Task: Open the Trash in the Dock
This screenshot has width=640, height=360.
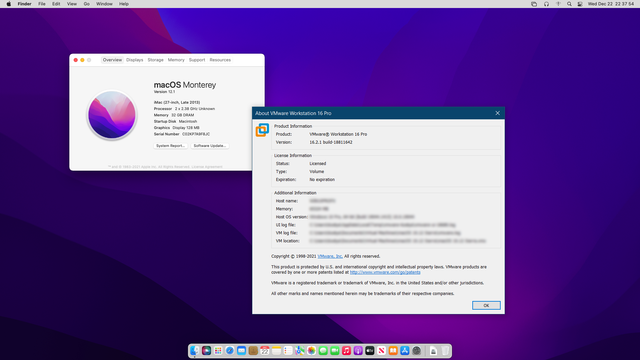Action: 445,351
